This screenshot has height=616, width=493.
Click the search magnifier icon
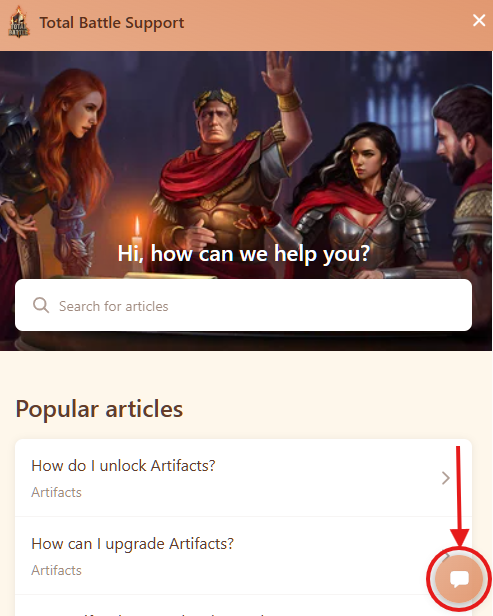coord(41,305)
